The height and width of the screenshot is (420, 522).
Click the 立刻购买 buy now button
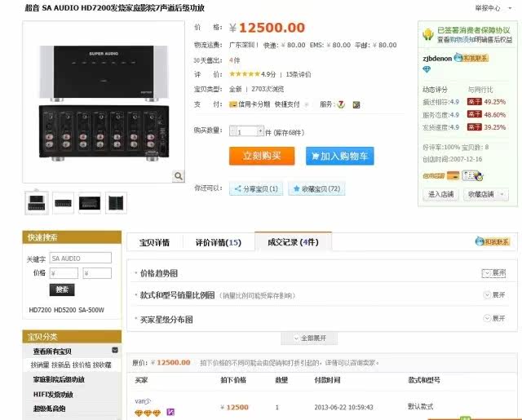261,156
